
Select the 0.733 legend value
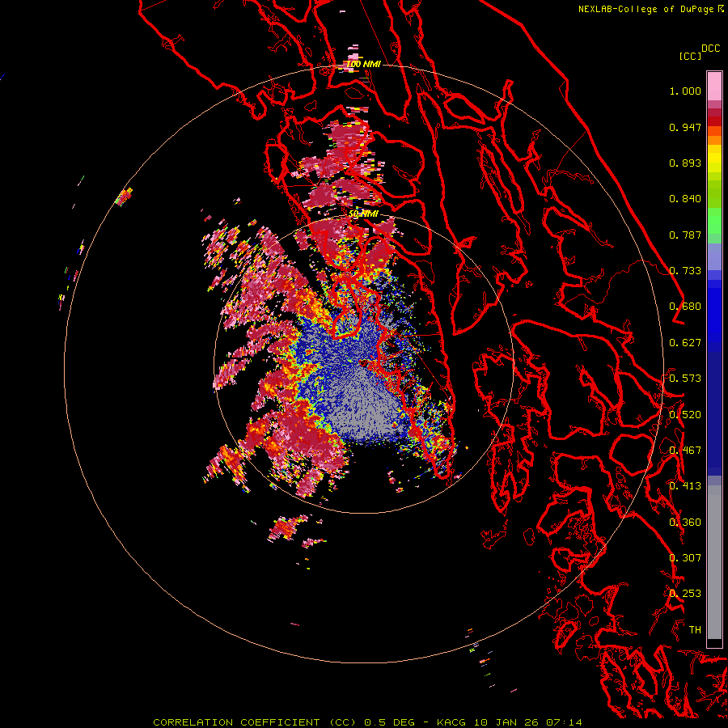[685, 271]
